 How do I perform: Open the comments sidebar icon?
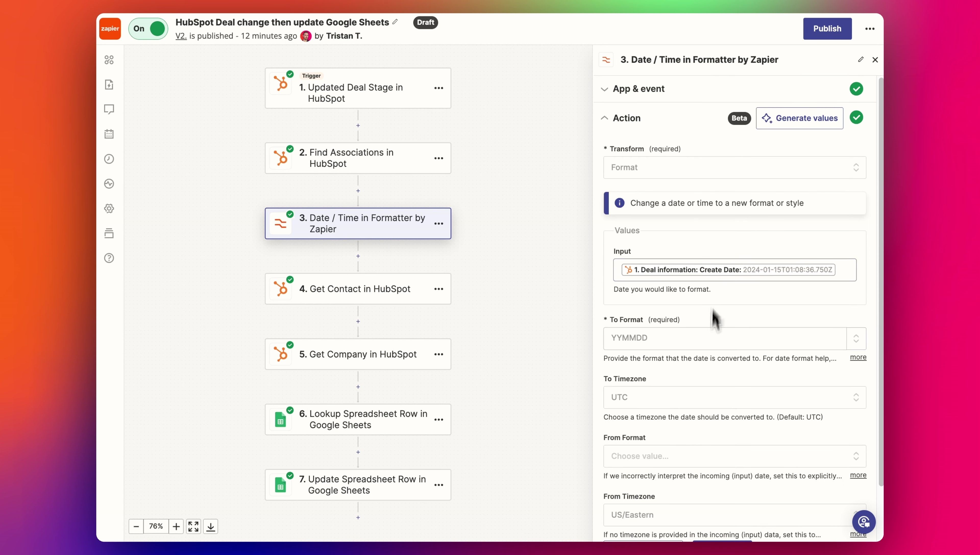pos(109,109)
